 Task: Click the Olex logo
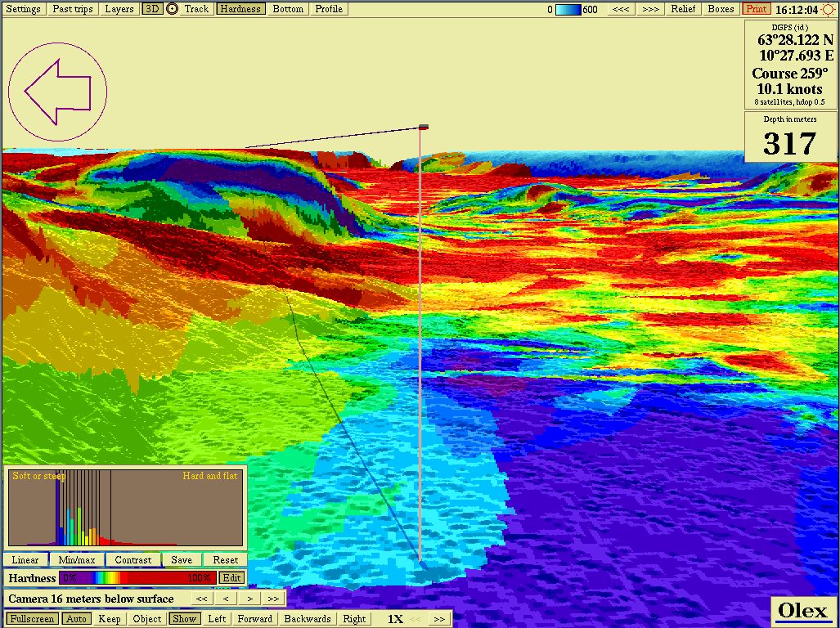802,611
